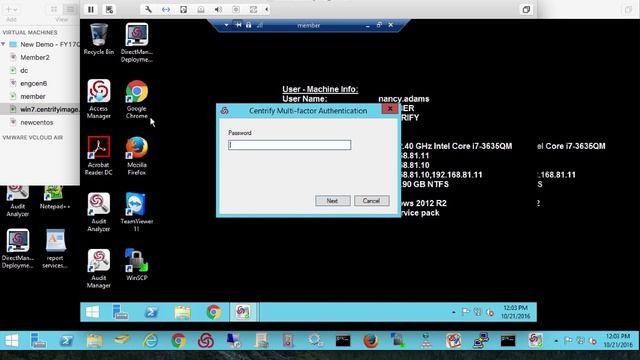The width and height of the screenshot is (640, 360).
Task: Select the Acrobat Reader DC shortcut
Action: pos(99,156)
